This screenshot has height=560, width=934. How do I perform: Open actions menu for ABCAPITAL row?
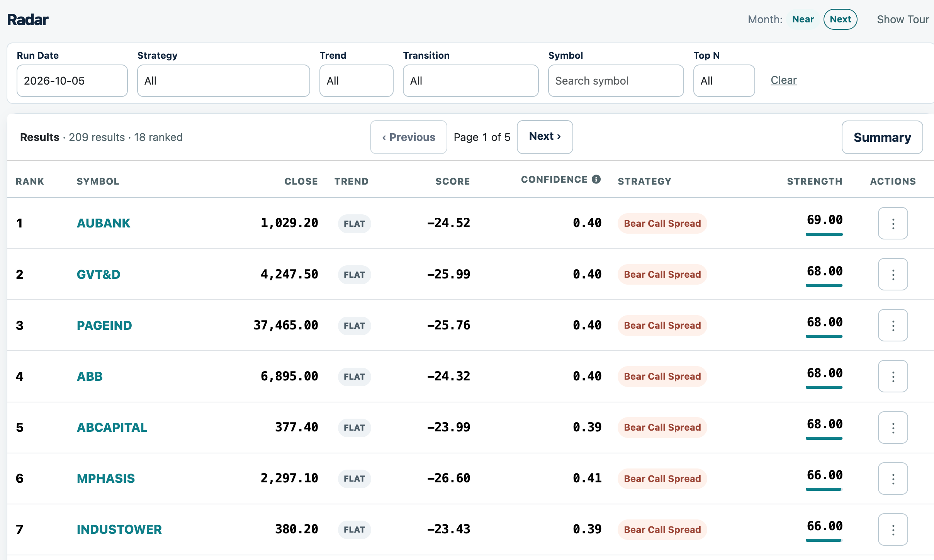[x=893, y=428]
